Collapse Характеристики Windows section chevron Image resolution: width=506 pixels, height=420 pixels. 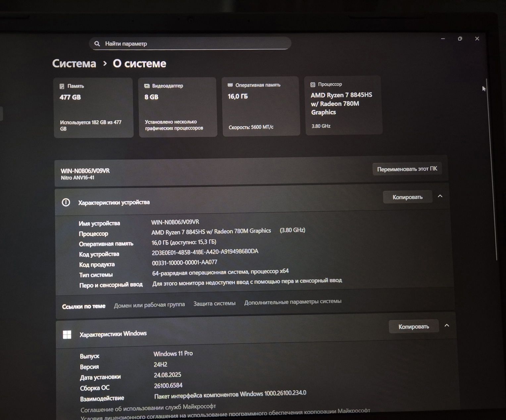click(x=447, y=325)
